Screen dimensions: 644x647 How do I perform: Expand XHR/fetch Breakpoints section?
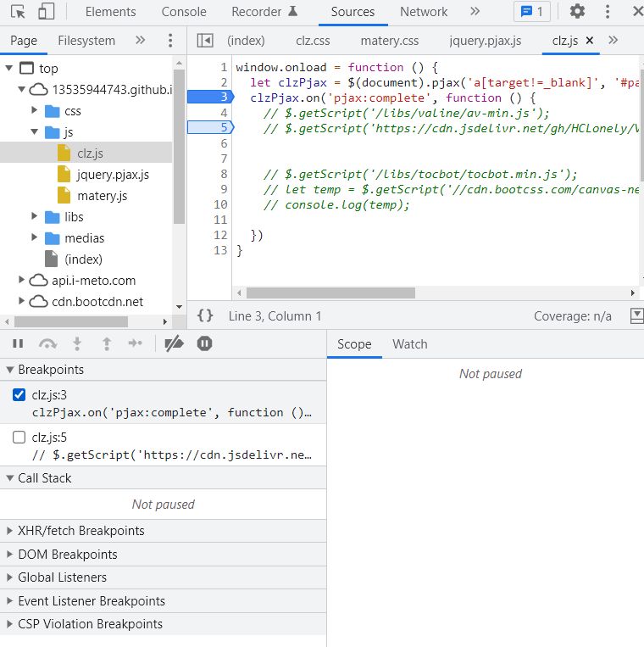[x=80, y=531]
